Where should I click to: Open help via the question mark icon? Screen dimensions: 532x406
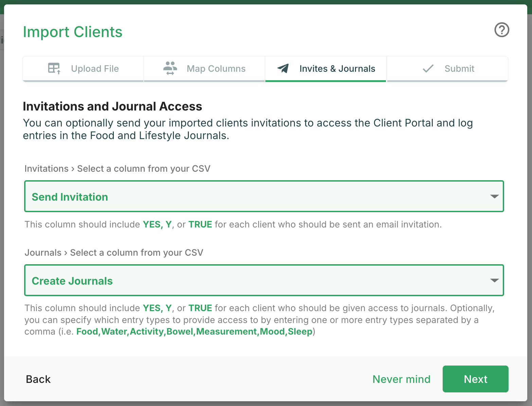pyautogui.click(x=502, y=30)
